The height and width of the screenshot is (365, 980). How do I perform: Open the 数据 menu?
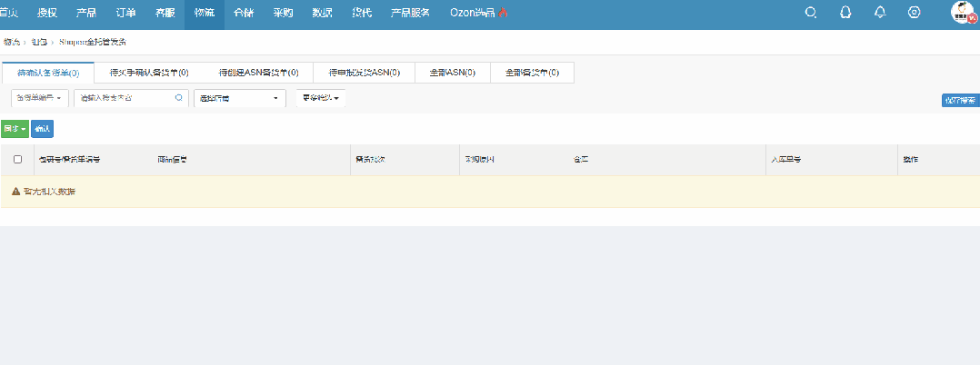323,13
